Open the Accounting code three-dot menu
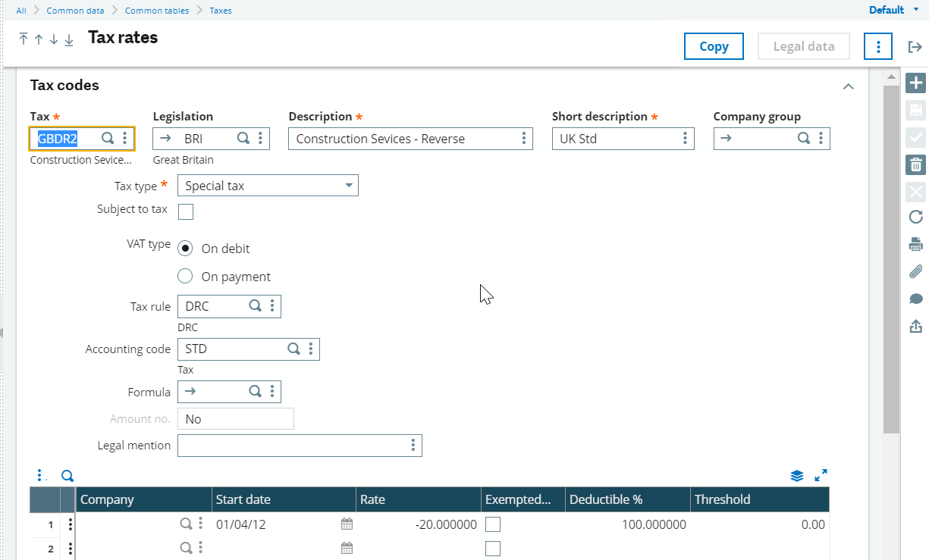The image size is (929, 560). (x=311, y=349)
